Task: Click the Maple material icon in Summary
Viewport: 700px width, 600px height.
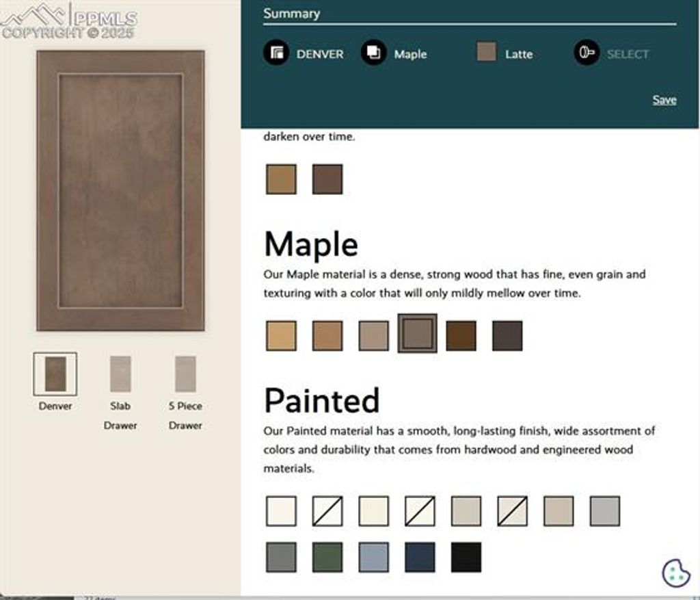Action: (x=374, y=53)
